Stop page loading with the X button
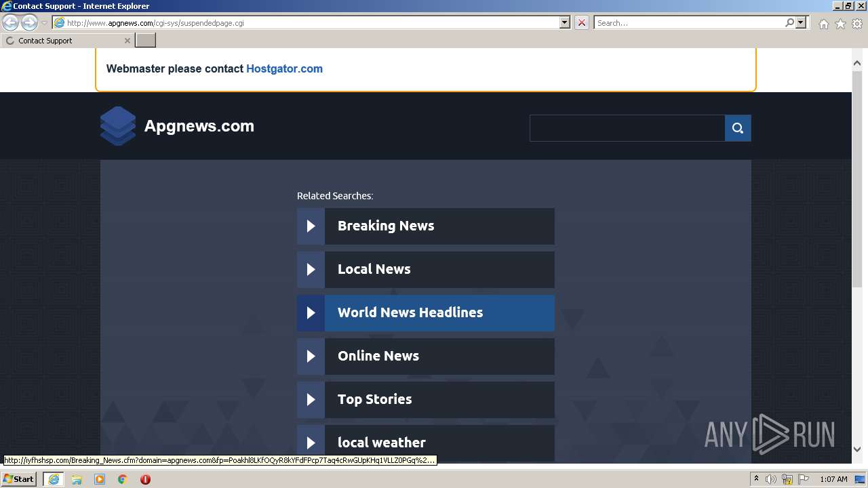 click(x=582, y=22)
